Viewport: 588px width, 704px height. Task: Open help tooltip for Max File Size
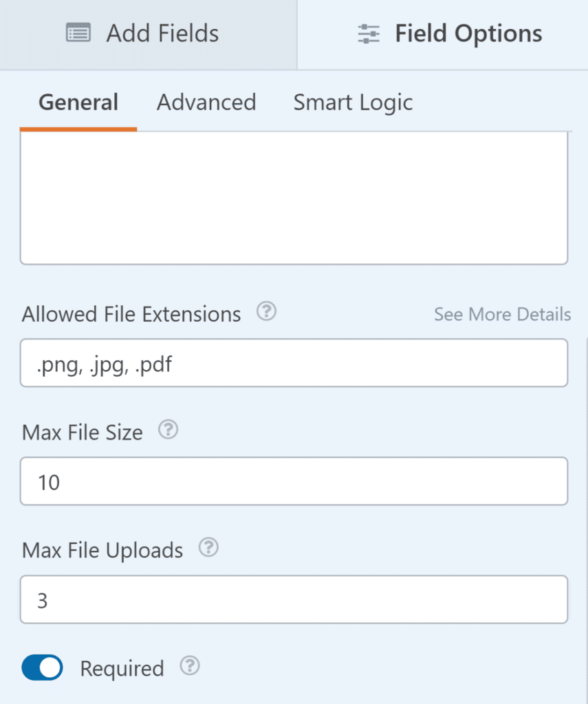167,430
